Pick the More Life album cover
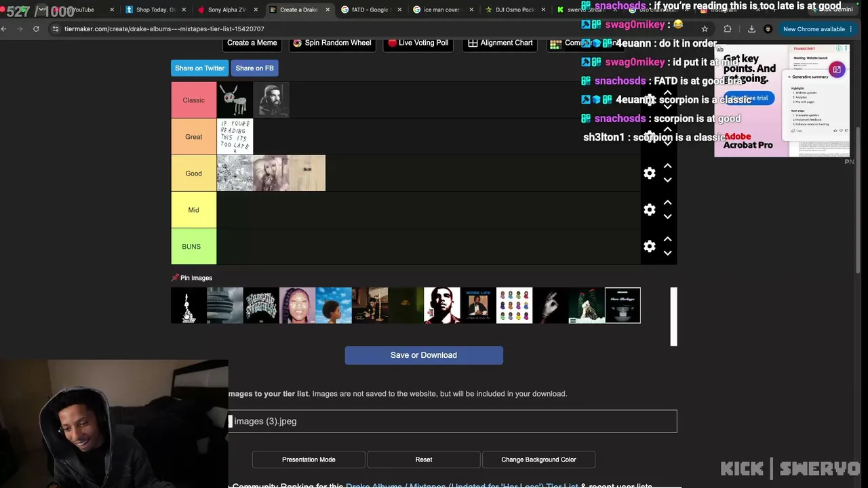The image size is (868, 488). point(478,306)
